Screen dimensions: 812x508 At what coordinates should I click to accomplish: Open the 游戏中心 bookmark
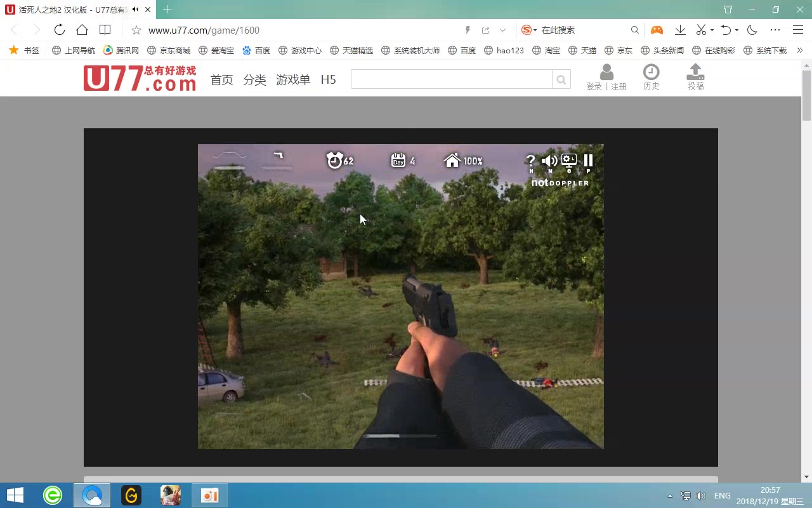click(300, 50)
